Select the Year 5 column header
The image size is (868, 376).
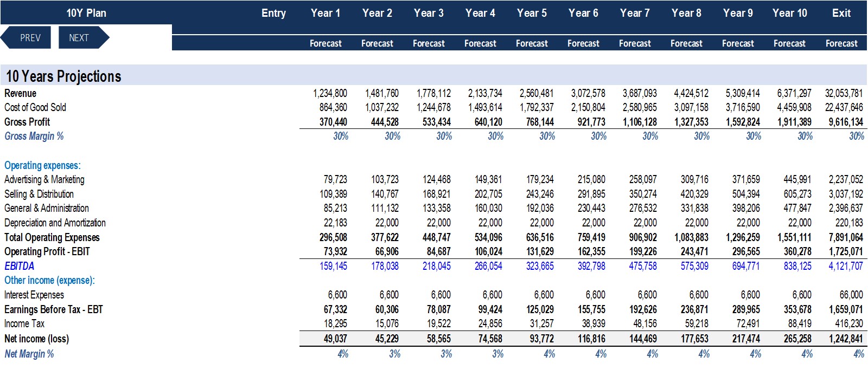click(532, 13)
